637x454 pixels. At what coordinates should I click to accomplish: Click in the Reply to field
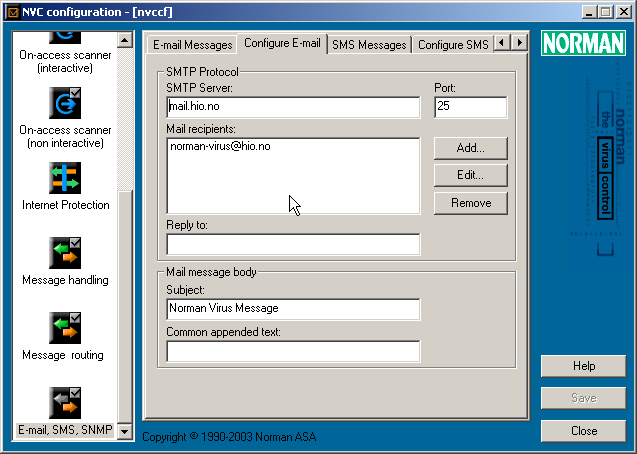point(293,244)
